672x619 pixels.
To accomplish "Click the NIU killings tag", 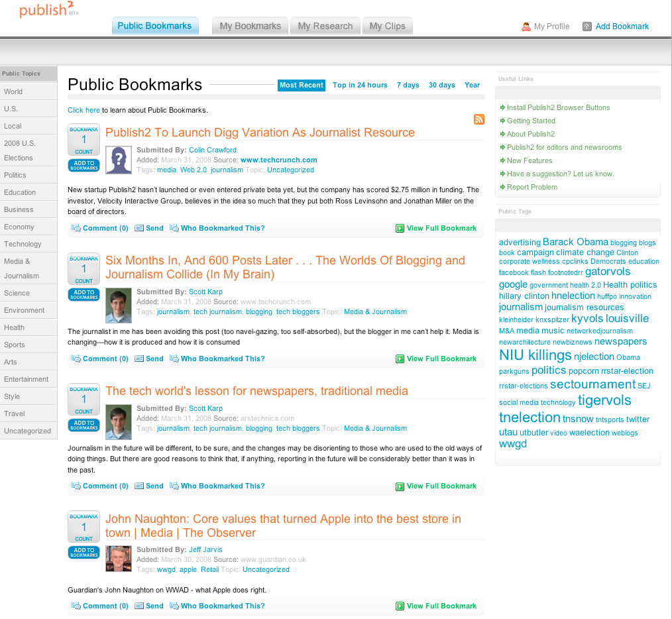I will (535, 355).
